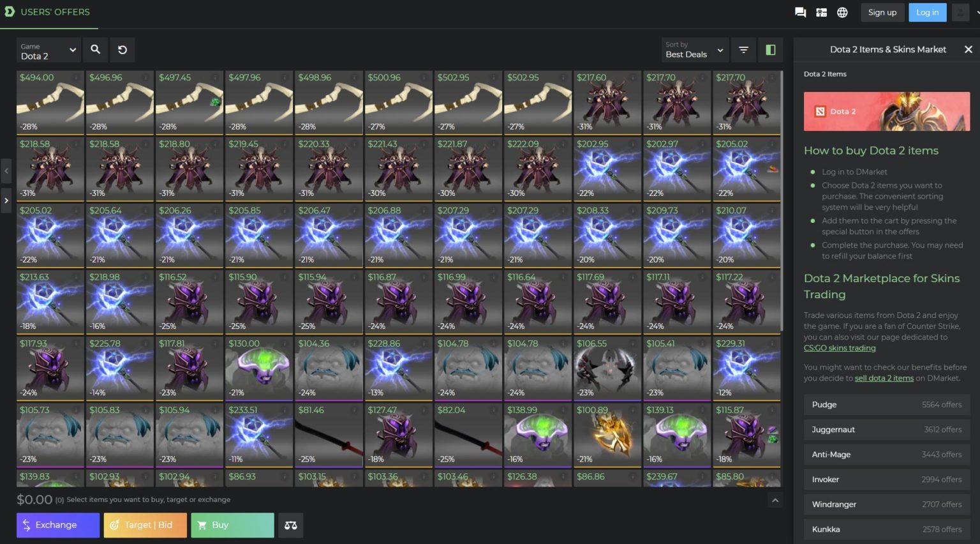
Task: Select the $130.00 item card
Action: [258, 368]
